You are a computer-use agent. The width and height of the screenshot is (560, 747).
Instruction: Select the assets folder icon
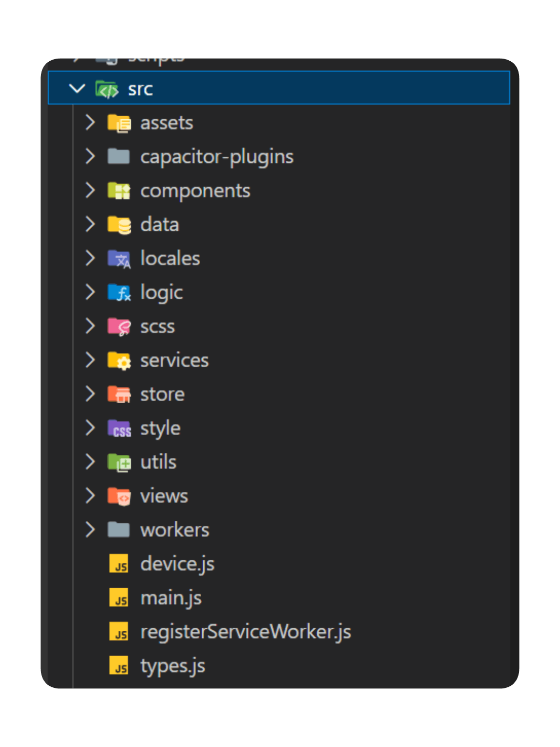pyautogui.click(x=119, y=123)
